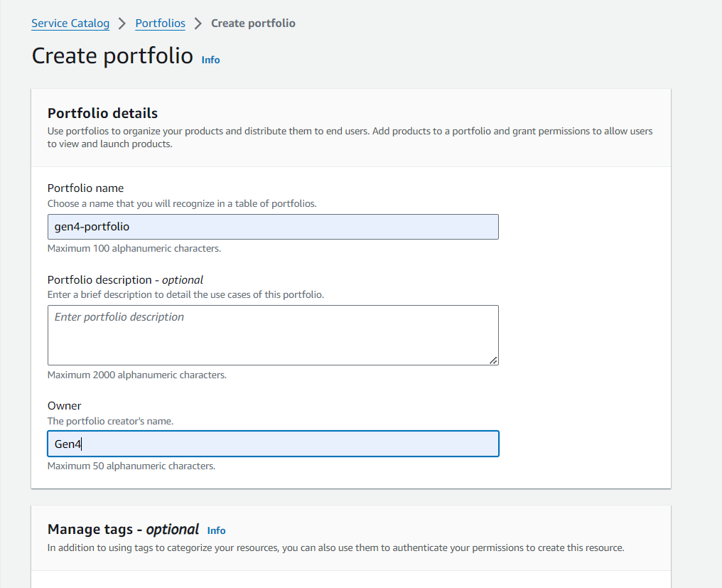
Task: Click the chevron after Portfolios breadcrumb
Action: tap(198, 23)
